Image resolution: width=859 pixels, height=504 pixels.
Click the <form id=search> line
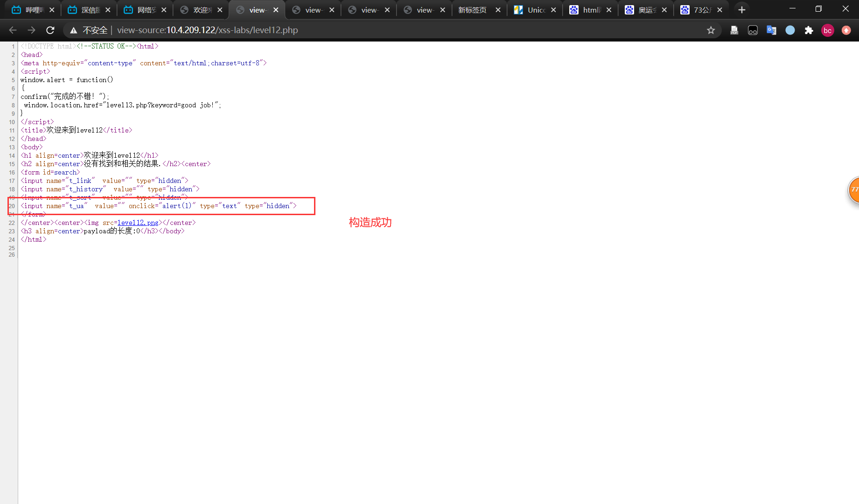[x=50, y=173]
